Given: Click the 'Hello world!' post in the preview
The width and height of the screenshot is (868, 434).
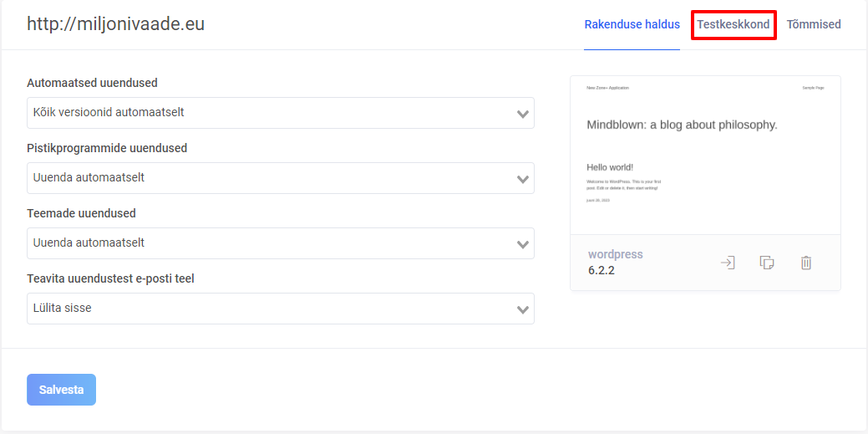Looking at the screenshot, I should [x=610, y=167].
